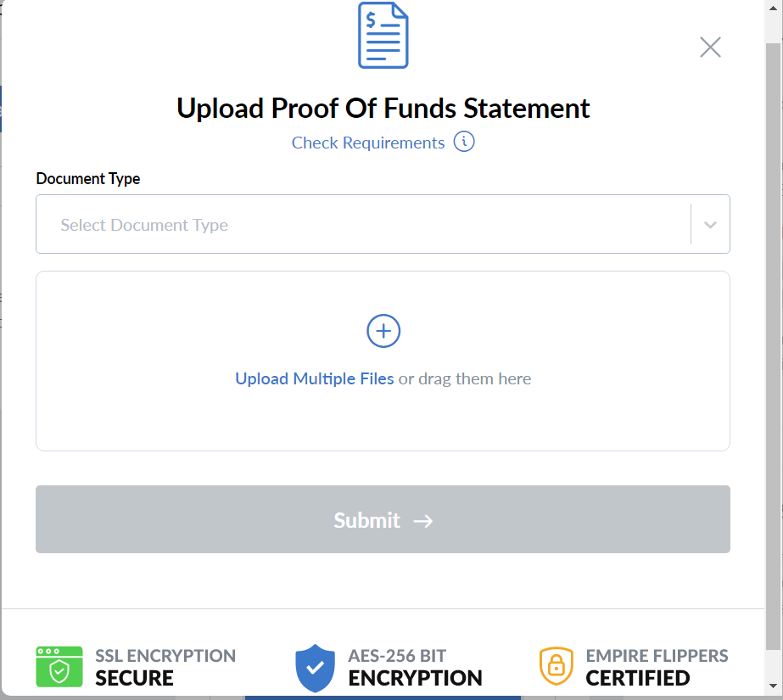This screenshot has width=783, height=700.
Task: Open the Select Document Type combo box
Action: click(x=363, y=225)
